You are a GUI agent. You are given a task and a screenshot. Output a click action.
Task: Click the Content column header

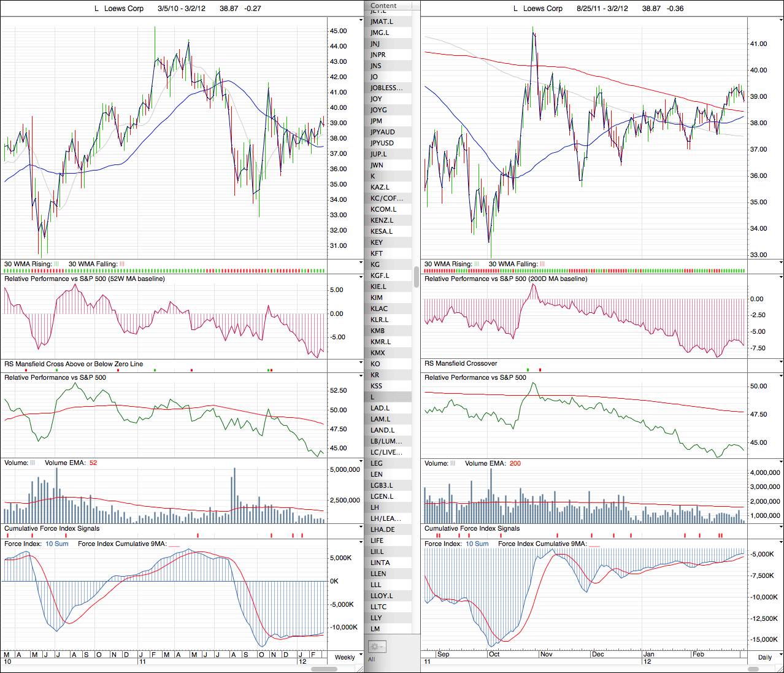(383, 6)
